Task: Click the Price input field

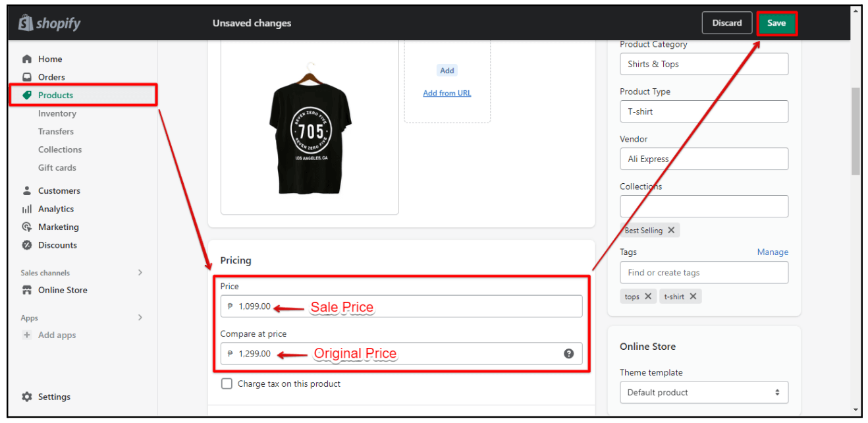Action: tap(408, 306)
